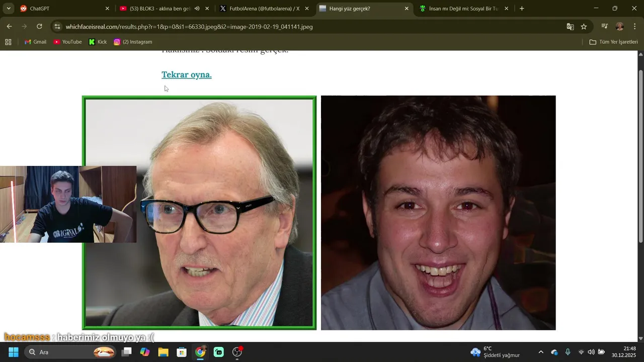Click the volume speaker tray icon
This screenshot has height=362, width=644.
[591, 352]
